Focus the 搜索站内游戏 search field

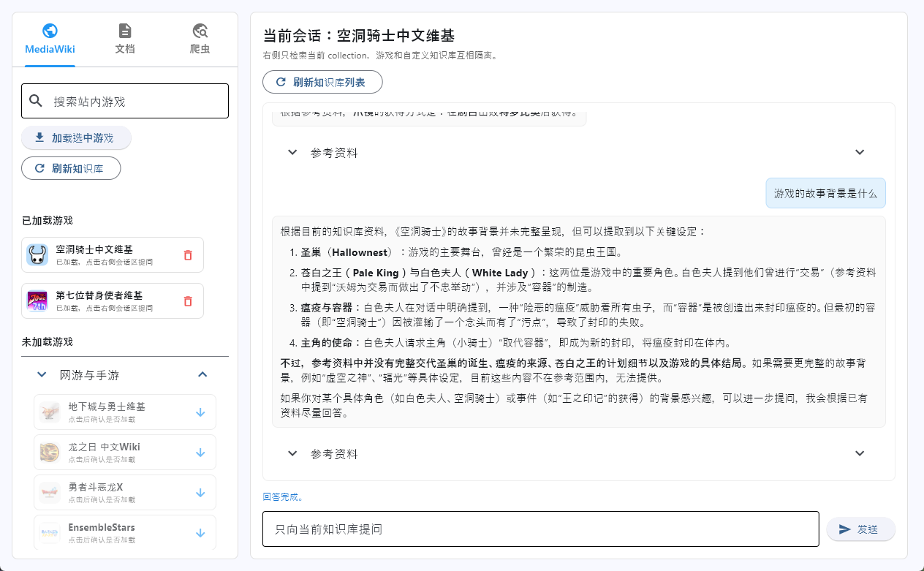point(125,101)
